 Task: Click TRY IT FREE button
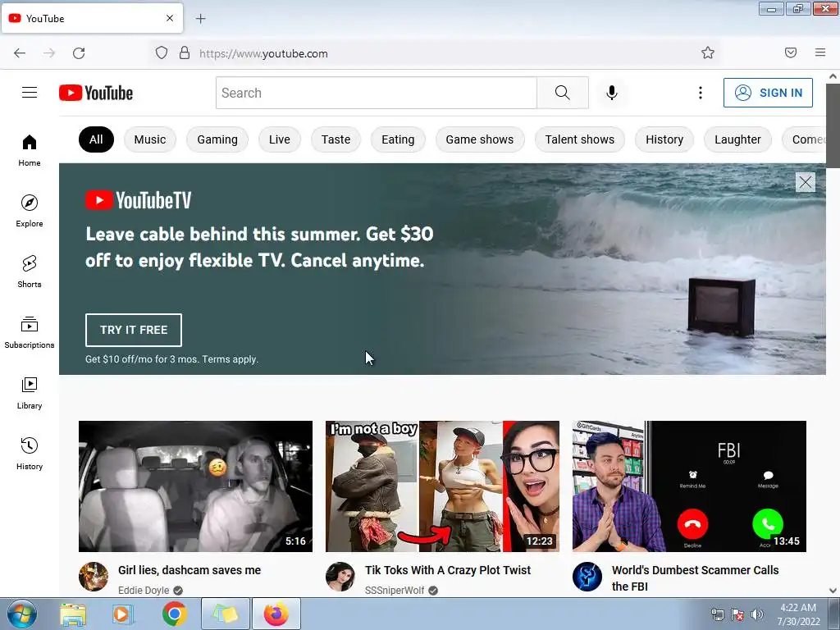click(x=134, y=330)
